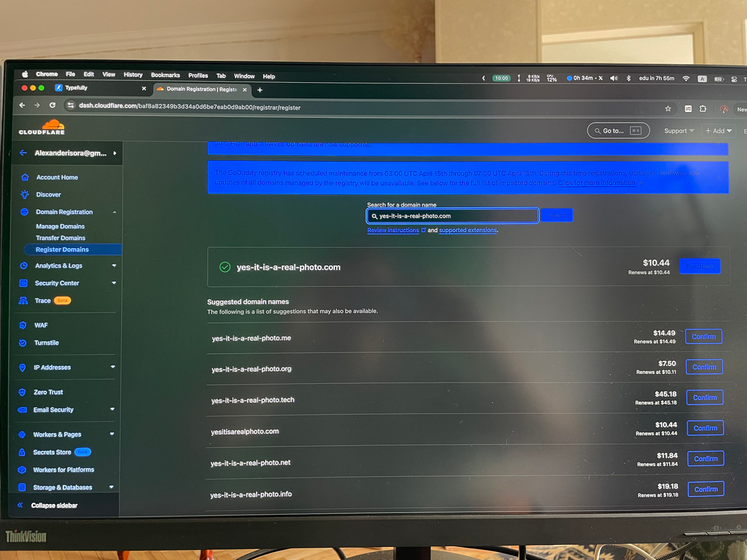This screenshot has height=560, width=747.
Task: Open WAF in the sidebar
Action: coord(41,325)
